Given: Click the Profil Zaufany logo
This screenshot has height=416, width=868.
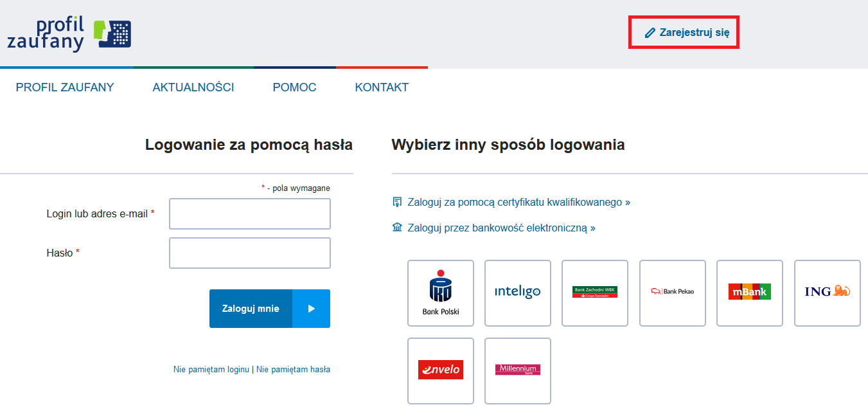Looking at the screenshot, I should [x=69, y=34].
